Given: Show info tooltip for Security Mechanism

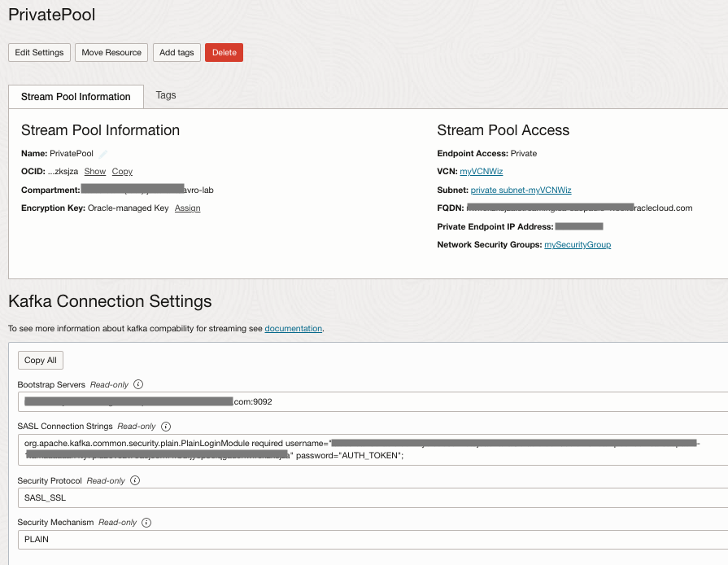Looking at the screenshot, I should [147, 522].
